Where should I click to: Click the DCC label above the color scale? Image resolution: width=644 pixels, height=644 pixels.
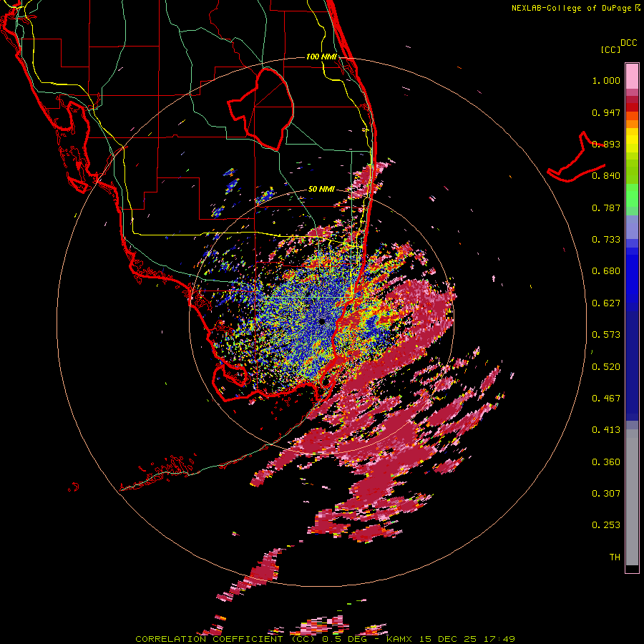pos(629,43)
